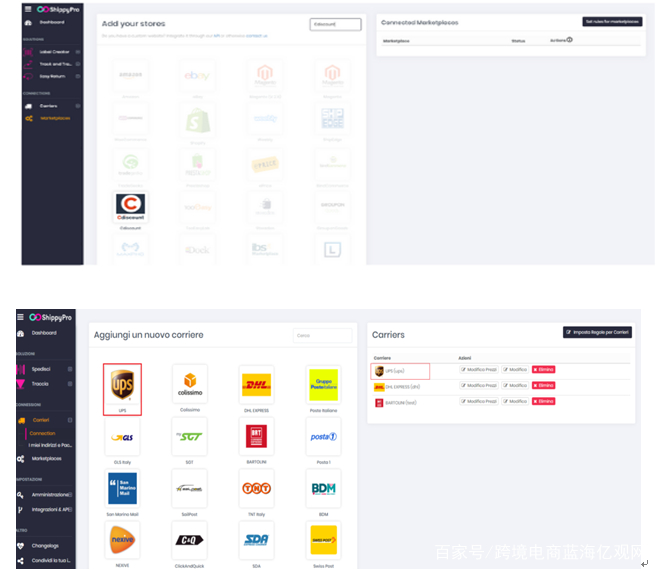
Task: Click the contact us link
Action: (x=256, y=36)
